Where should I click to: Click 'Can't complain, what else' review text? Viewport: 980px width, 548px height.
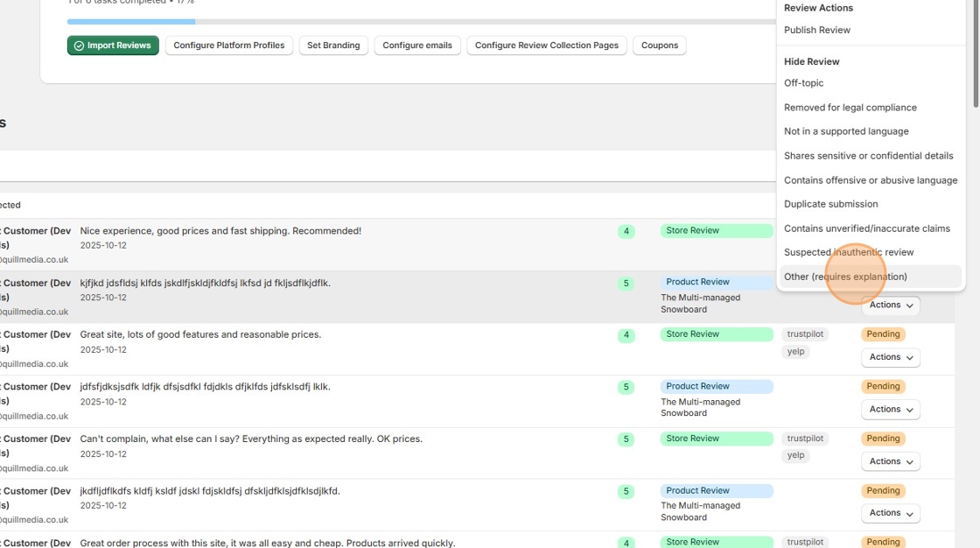pos(251,439)
